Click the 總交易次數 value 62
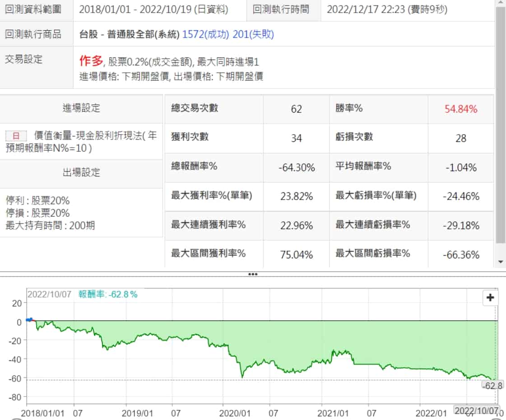This screenshot has height=420, width=506. tap(297, 109)
